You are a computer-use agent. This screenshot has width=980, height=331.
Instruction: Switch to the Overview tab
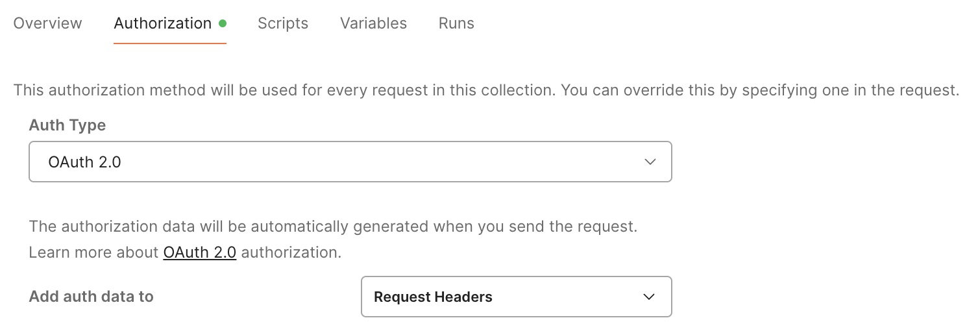pyautogui.click(x=47, y=23)
